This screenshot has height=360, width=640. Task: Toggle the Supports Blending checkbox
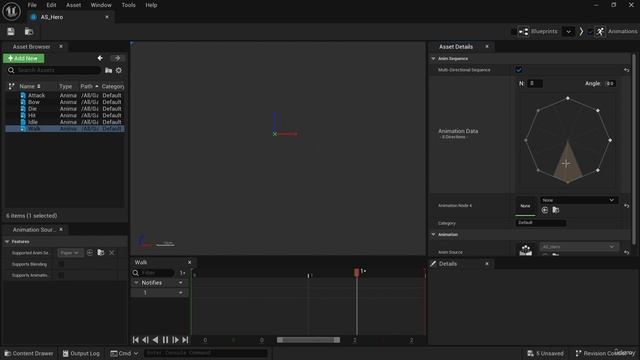(x=61, y=264)
